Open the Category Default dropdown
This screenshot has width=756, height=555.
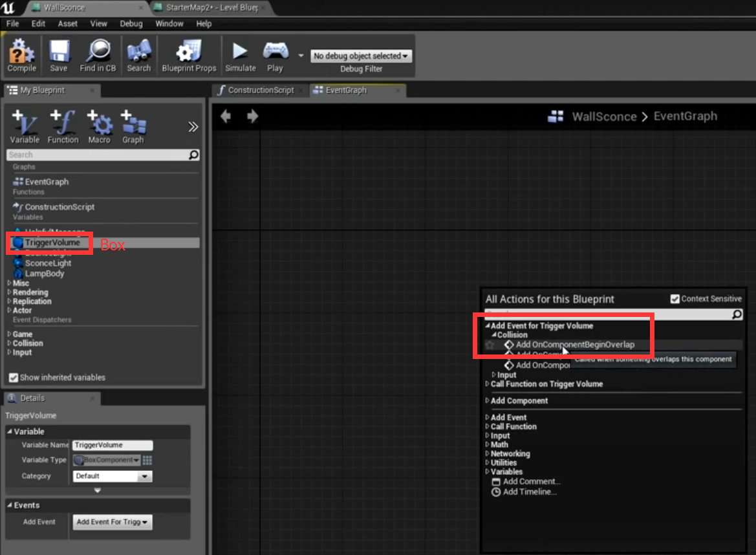113,476
